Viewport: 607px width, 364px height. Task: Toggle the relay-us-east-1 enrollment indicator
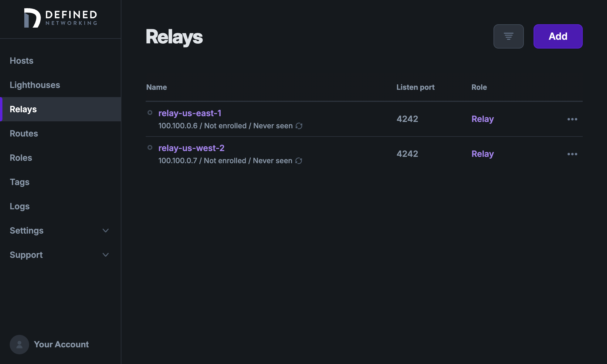(x=150, y=113)
